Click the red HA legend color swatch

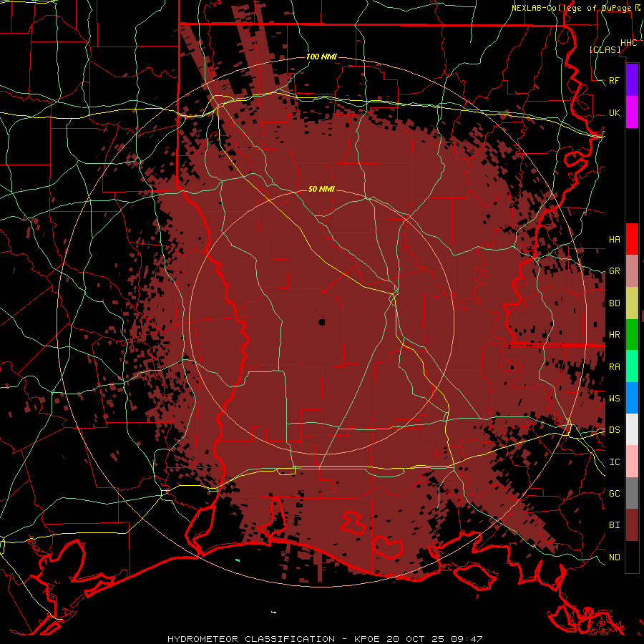(x=632, y=239)
